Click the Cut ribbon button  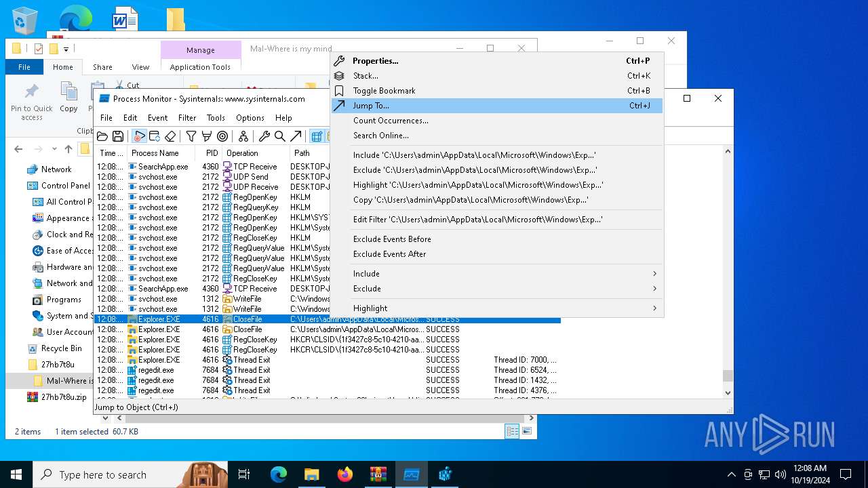126,85
